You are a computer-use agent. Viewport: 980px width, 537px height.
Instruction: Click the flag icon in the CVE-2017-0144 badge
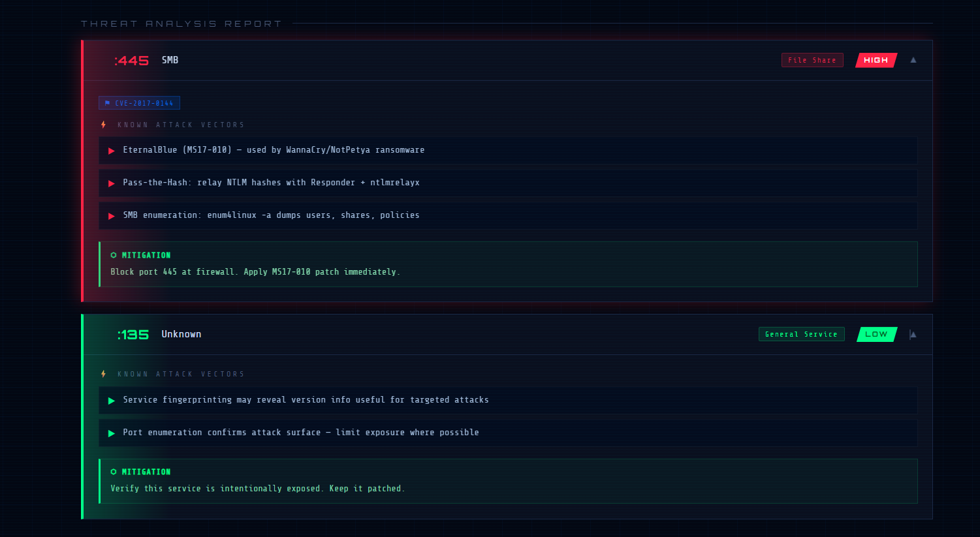point(108,103)
